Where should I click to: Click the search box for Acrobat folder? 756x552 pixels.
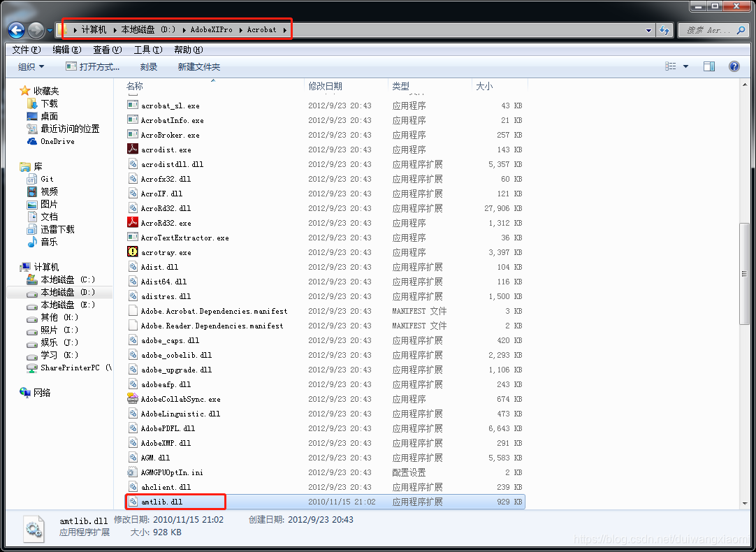(713, 30)
